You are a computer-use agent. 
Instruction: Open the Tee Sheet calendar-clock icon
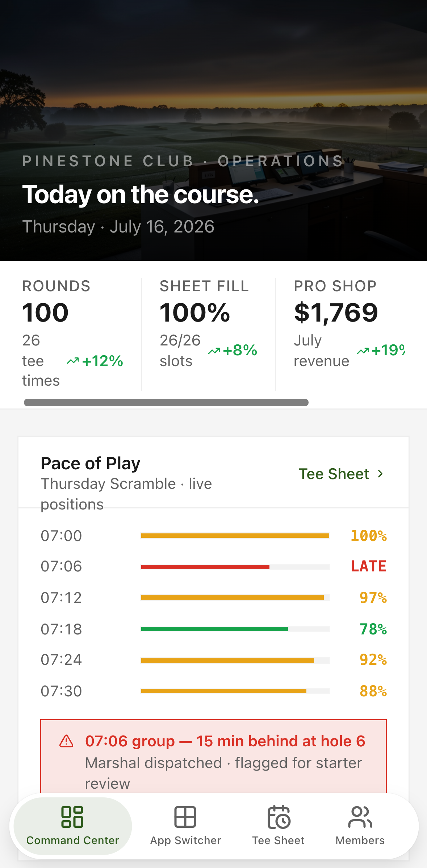point(279,817)
